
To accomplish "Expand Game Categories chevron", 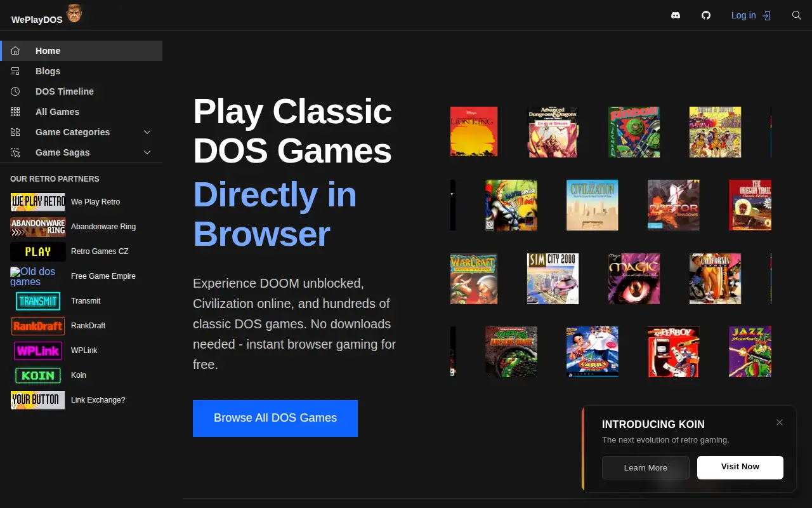I will tap(147, 132).
